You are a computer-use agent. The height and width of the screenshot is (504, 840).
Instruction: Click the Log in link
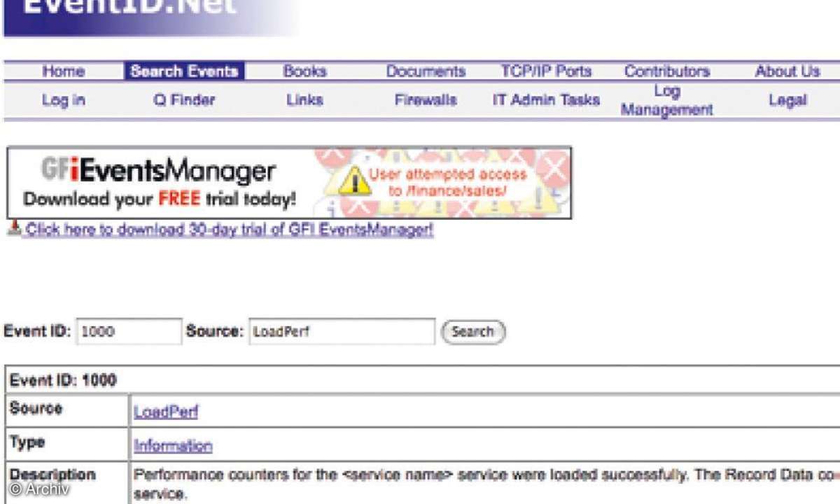click(x=63, y=100)
